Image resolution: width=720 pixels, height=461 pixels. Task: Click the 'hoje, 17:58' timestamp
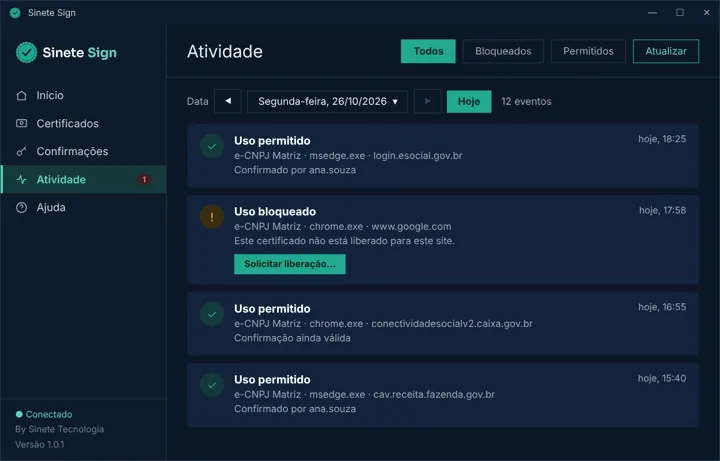tap(663, 210)
